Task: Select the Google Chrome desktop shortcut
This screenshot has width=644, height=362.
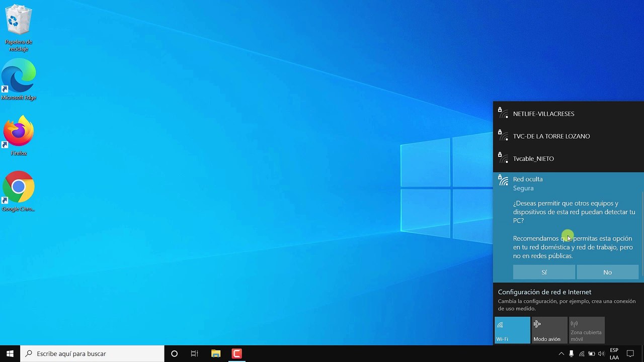Action: (19, 191)
